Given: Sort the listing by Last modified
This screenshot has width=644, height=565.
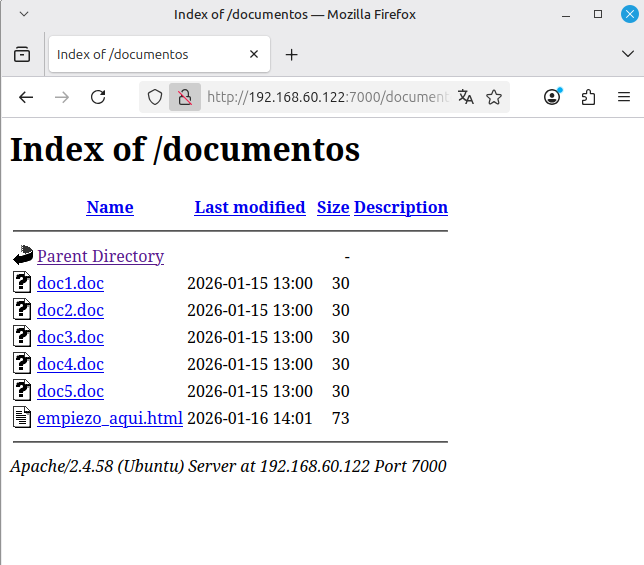Looking at the screenshot, I should coord(250,207).
